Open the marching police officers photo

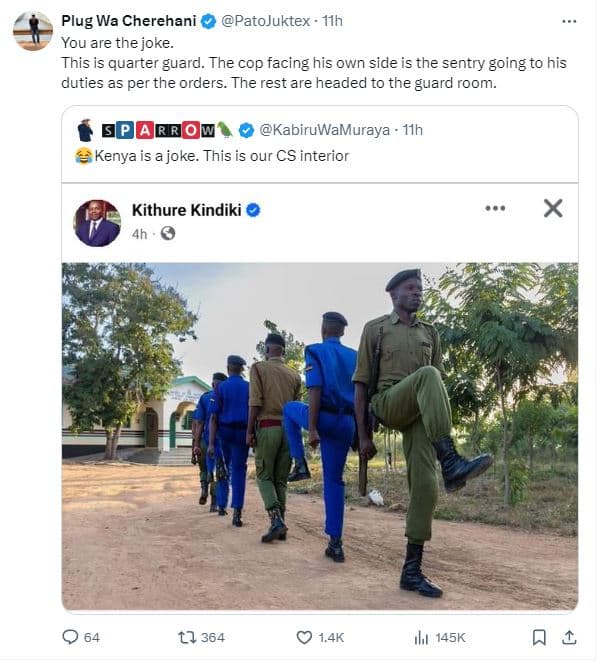click(320, 435)
